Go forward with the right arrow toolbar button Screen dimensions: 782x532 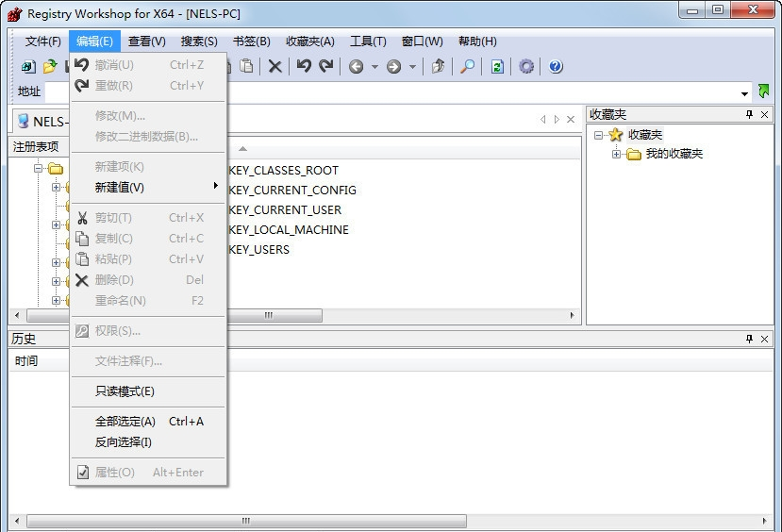[394, 66]
